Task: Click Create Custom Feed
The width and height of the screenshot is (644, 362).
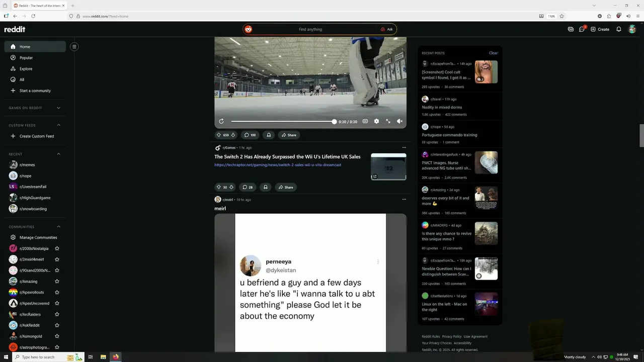Action: coord(35,136)
